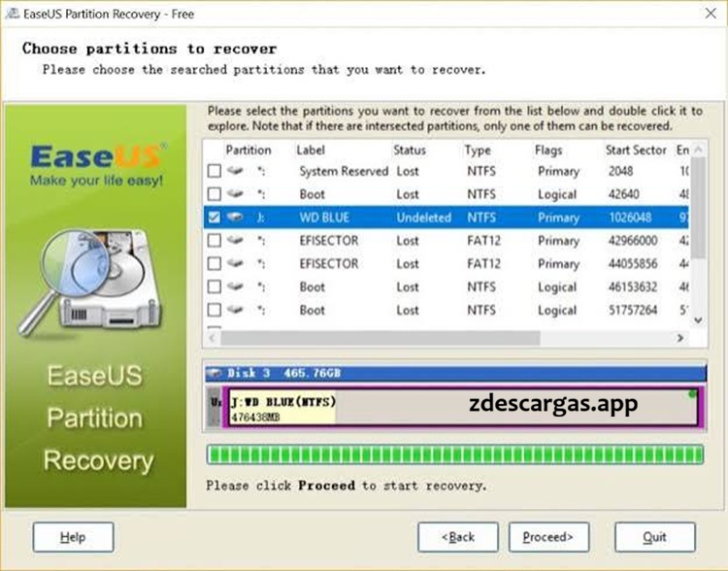Click the 'Undeleted' status cell
The height and width of the screenshot is (571, 728).
pyautogui.click(x=423, y=217)
